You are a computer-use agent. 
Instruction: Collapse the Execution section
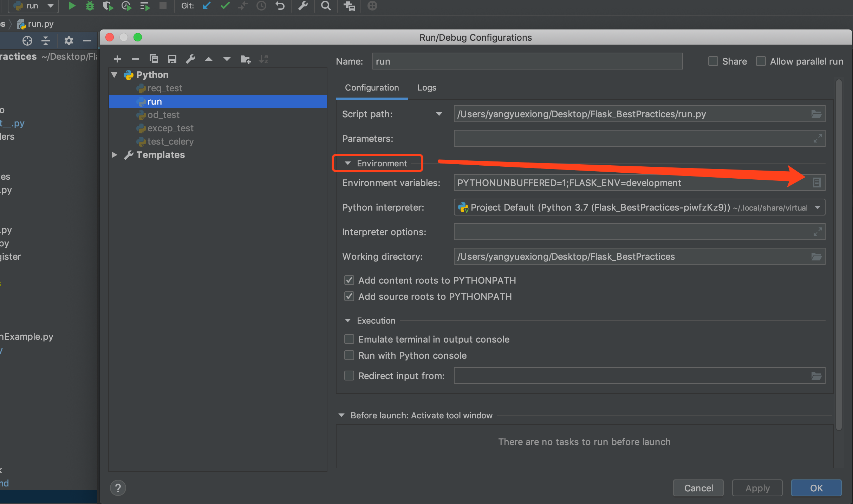point(348,320)
